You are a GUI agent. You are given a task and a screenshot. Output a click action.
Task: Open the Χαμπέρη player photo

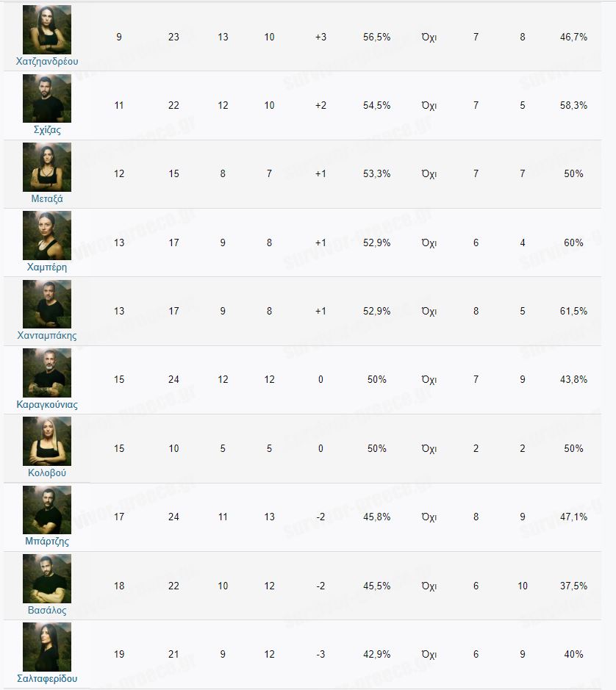tap(47, 235)
